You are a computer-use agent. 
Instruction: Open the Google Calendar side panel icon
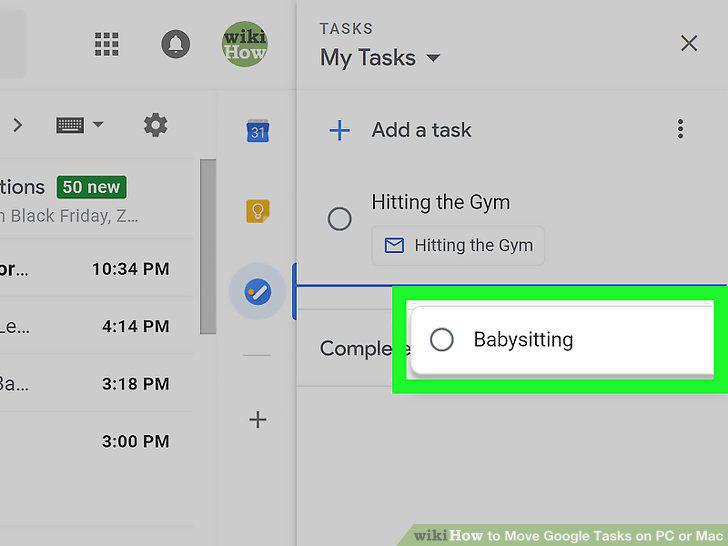(x=258, y=131)
